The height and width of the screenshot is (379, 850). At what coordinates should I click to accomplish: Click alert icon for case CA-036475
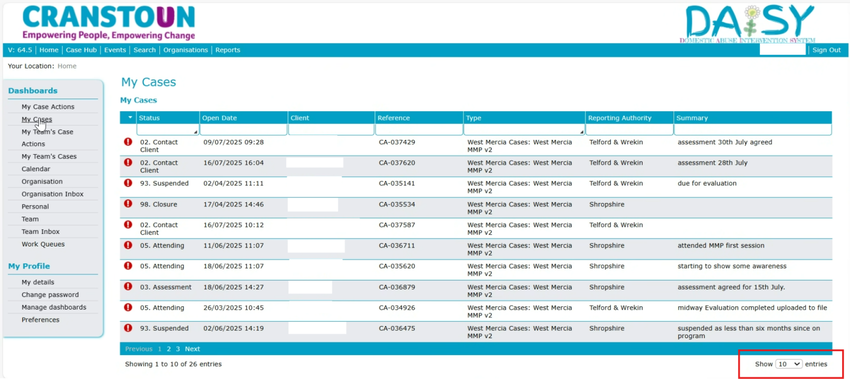tap(128, 327)
